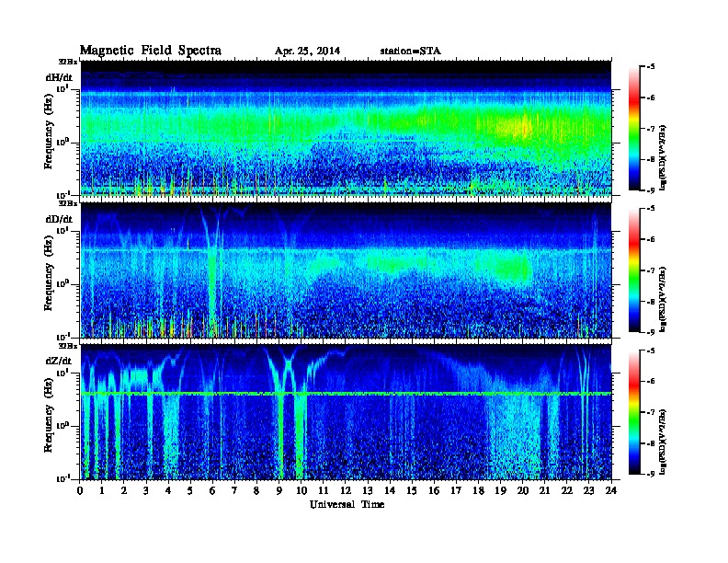The height and width of the screenshot is (563, 728).
Task: Click hour "12" on Universal Time axis
Action: [x=346, y=490]
